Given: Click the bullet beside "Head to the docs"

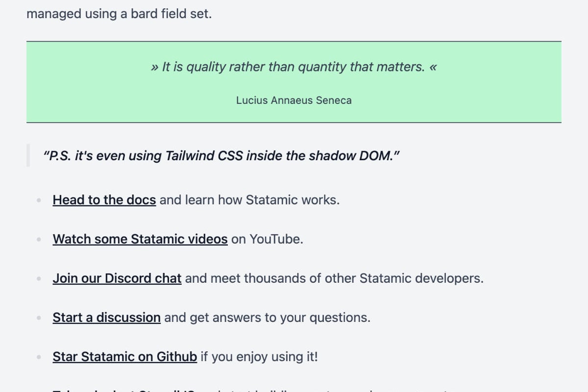Looking at the screenshot, I should tap(39, 200).
